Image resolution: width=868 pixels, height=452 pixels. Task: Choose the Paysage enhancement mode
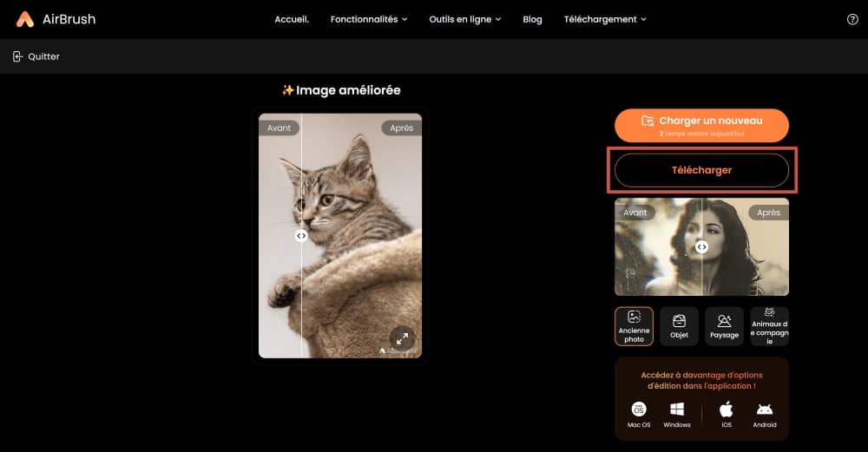click(x=724, y=326)
